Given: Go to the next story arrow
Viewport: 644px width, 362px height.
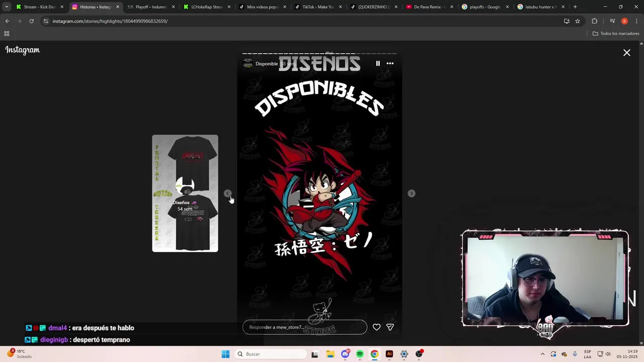Looking at the screenshot, I should coord(412,194).
